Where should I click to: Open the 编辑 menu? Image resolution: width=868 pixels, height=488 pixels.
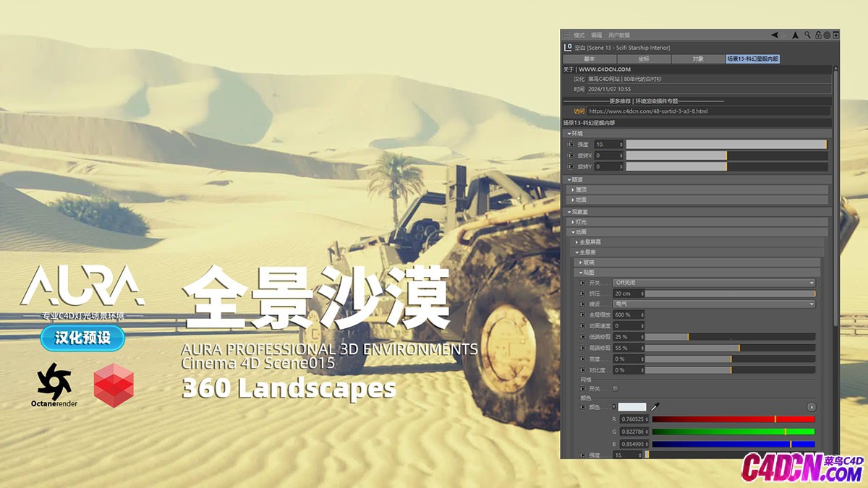597,35
